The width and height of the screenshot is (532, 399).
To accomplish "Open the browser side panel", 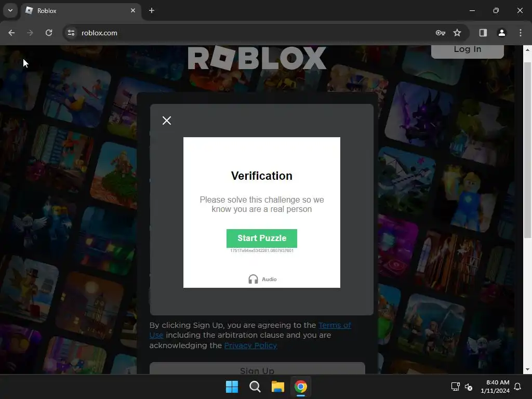I will tap(483, 33).
